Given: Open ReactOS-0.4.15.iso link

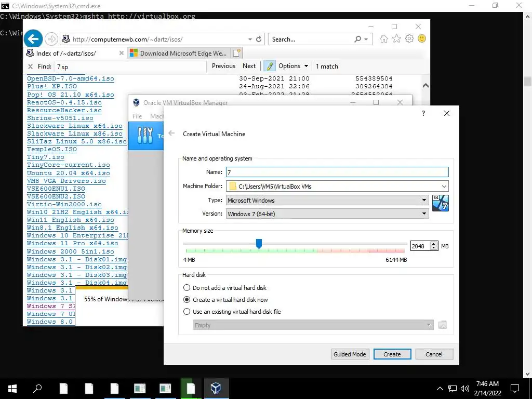Looking at the screenshot, I should [x=64, y=102].
